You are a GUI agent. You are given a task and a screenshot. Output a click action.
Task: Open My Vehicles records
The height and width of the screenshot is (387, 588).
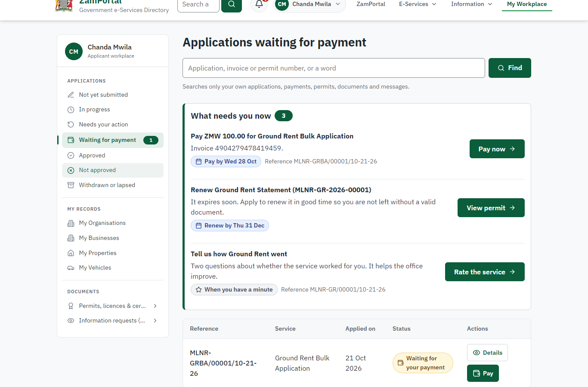tap(113, 268)
